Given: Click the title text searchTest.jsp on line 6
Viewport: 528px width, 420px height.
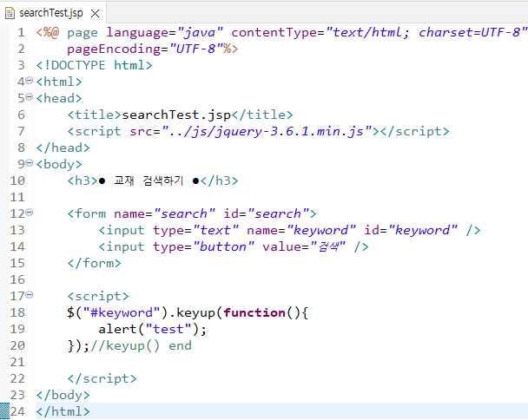Looking at the screenshot, I should tap(176, 115).
